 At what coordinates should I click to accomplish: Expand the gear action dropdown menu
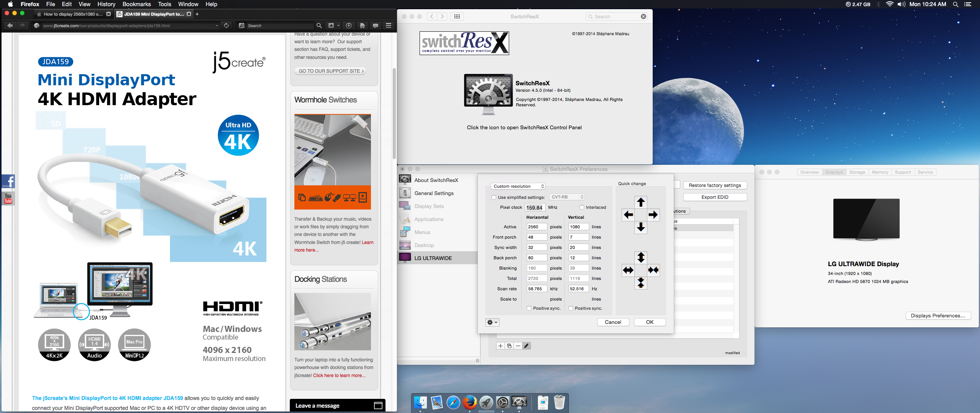click(x=492, y=322)
